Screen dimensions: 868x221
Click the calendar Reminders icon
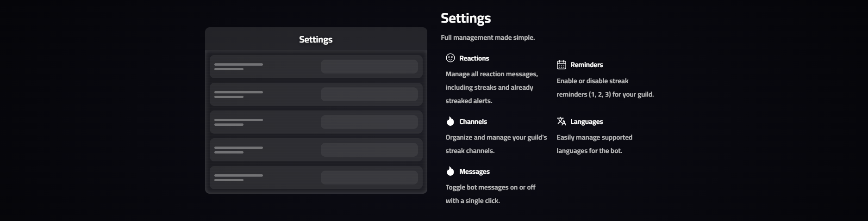[x=561, y=65]
